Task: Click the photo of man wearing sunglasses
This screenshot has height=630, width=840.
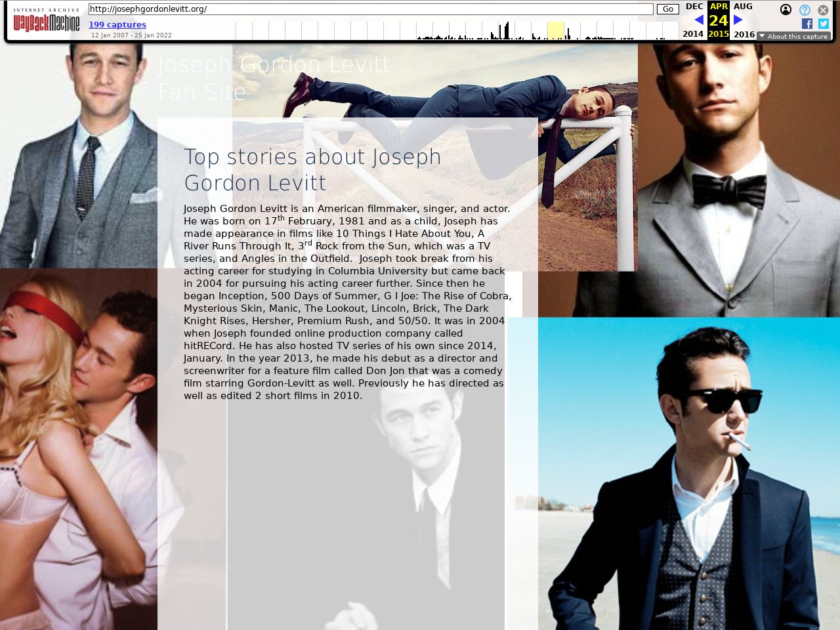Action: point(689,472)
